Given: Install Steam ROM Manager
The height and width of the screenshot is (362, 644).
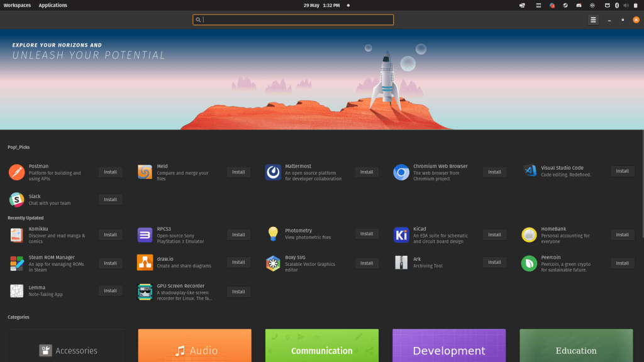Looking at the screenshot, I should coord(110,263).
